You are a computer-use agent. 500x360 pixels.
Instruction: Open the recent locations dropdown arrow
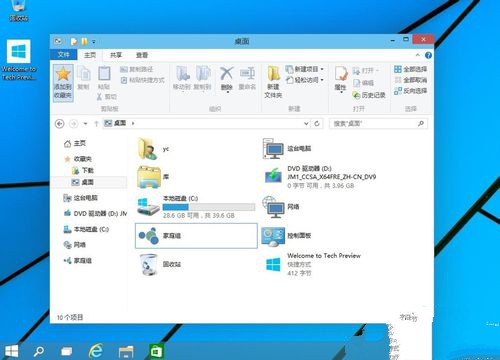click(85, 124)
